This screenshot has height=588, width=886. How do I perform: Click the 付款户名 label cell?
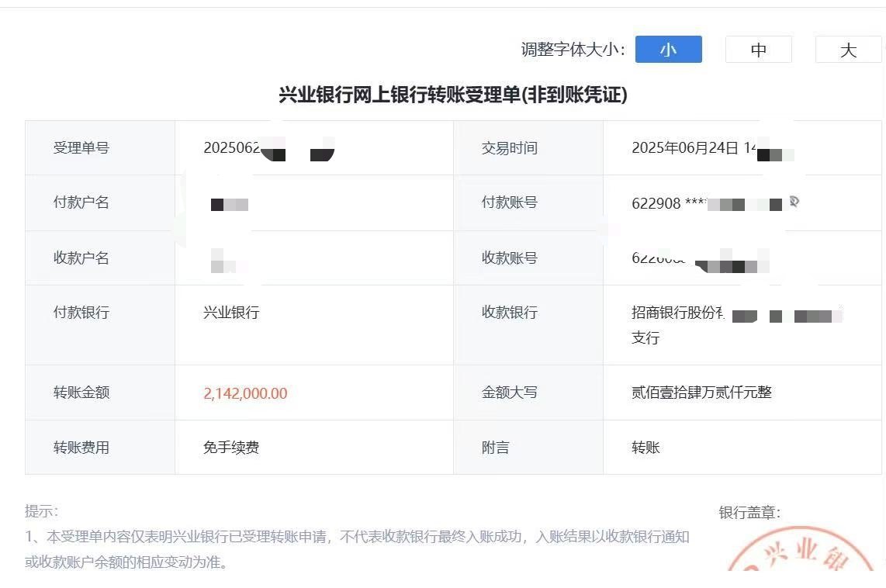[100, 202]
